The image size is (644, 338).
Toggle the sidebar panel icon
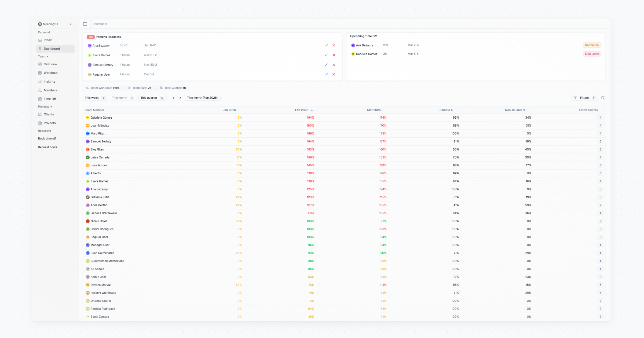point(85,24)
